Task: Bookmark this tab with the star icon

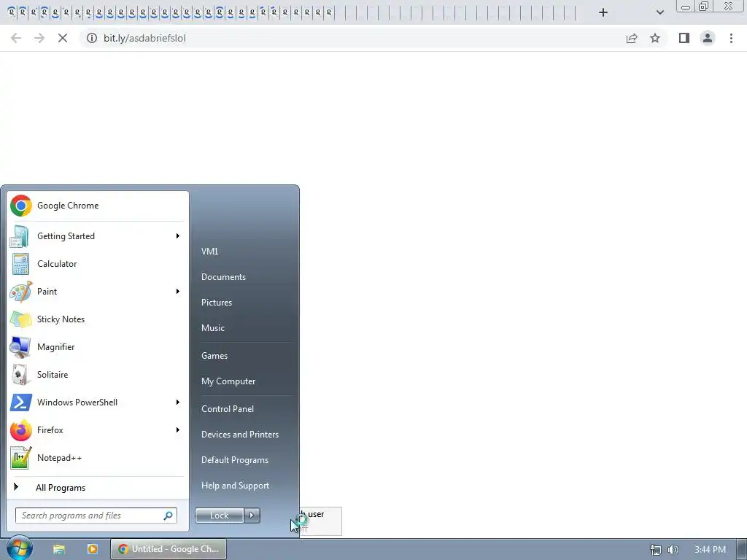Action: (x=655, y=38)
